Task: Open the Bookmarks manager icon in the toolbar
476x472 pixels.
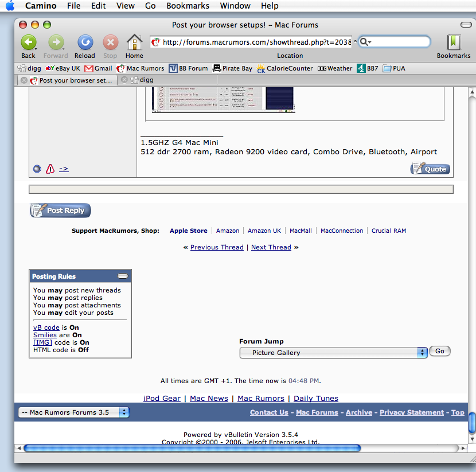Action: point(454,42)
